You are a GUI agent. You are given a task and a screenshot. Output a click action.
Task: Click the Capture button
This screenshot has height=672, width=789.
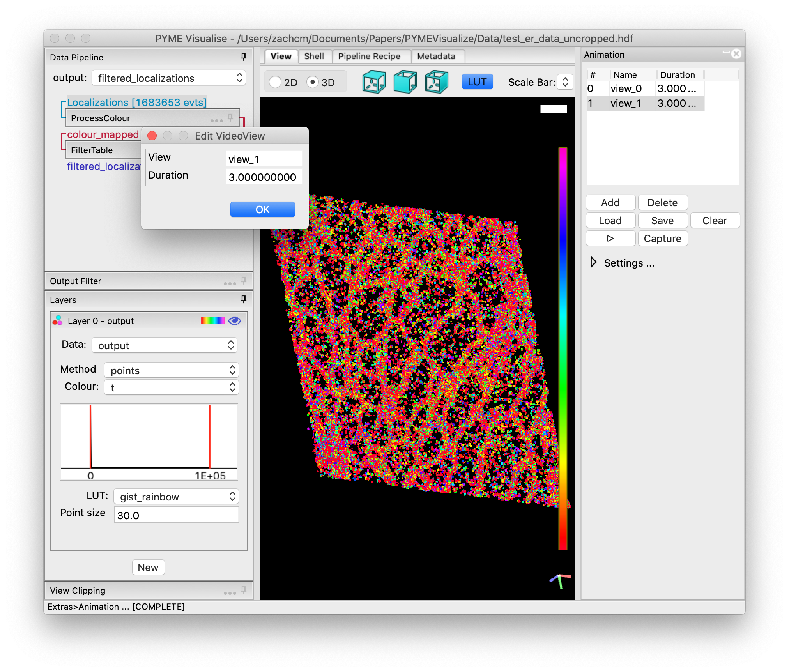point(662,238)
